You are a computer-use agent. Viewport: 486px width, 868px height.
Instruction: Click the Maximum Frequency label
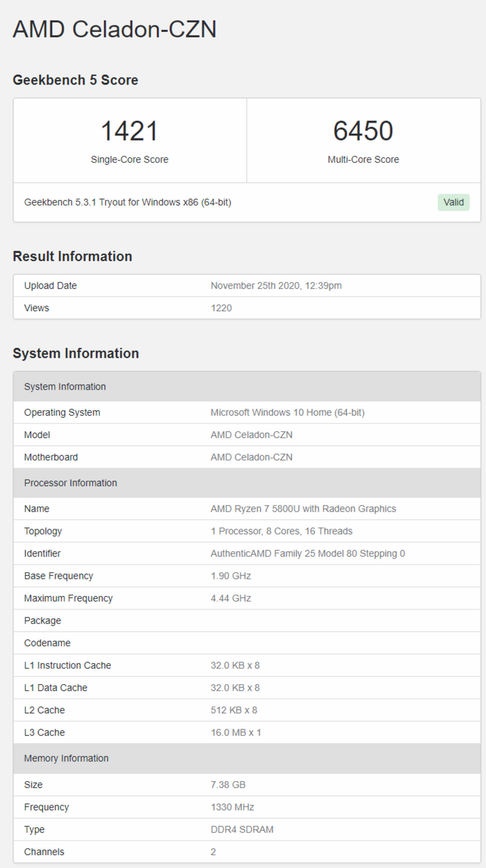[x=68, y=598]
